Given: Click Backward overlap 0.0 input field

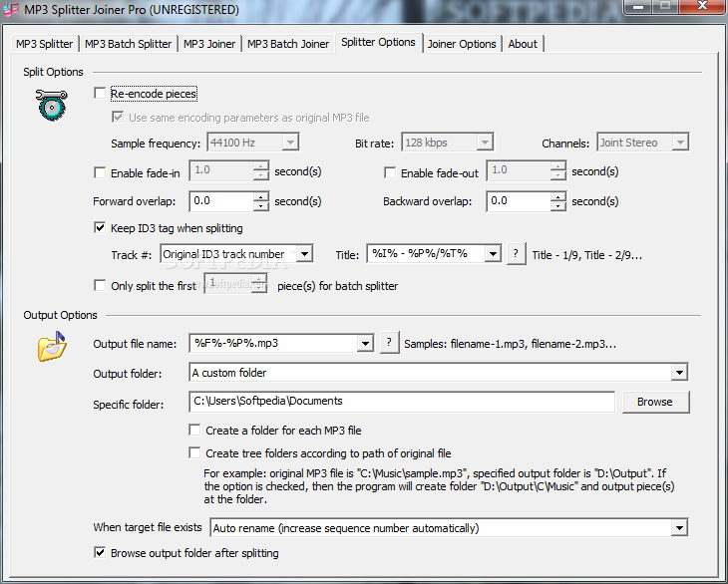Looking at the screenshot, I should 519,201.
